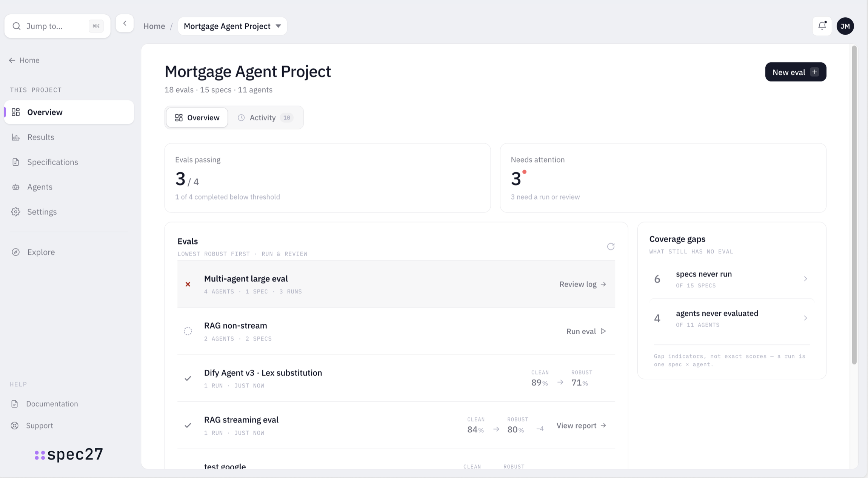The width and height of the screenshot is (868, 478).
Task: Click Run eval button
Action: 586,331
